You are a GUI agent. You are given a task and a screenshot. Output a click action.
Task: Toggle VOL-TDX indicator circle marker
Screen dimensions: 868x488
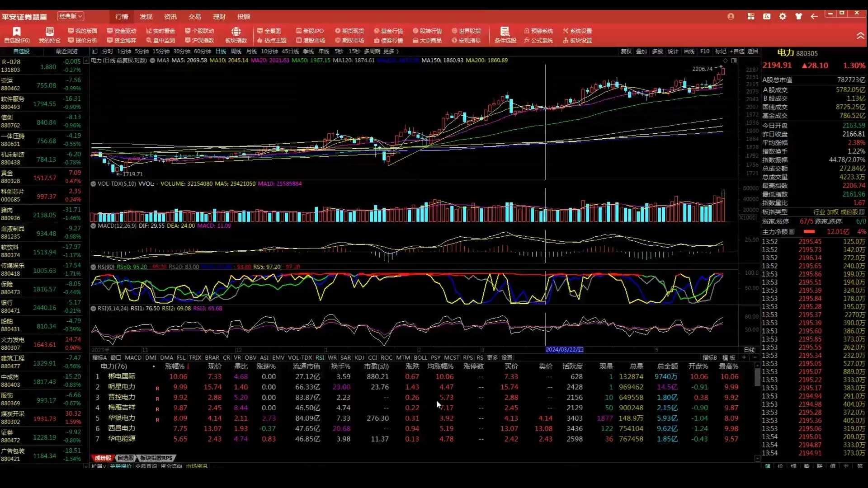pyautogui.click(x=93, y=184)
